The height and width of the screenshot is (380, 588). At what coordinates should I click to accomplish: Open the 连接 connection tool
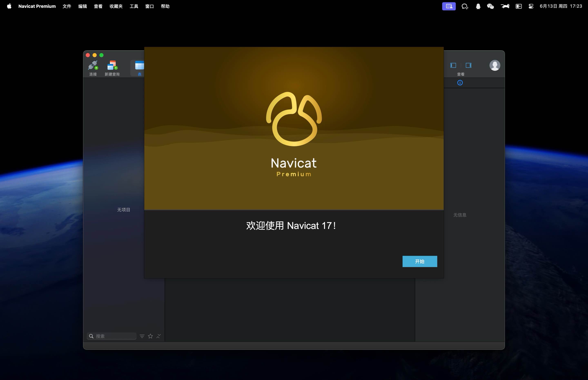coord(93,68)
